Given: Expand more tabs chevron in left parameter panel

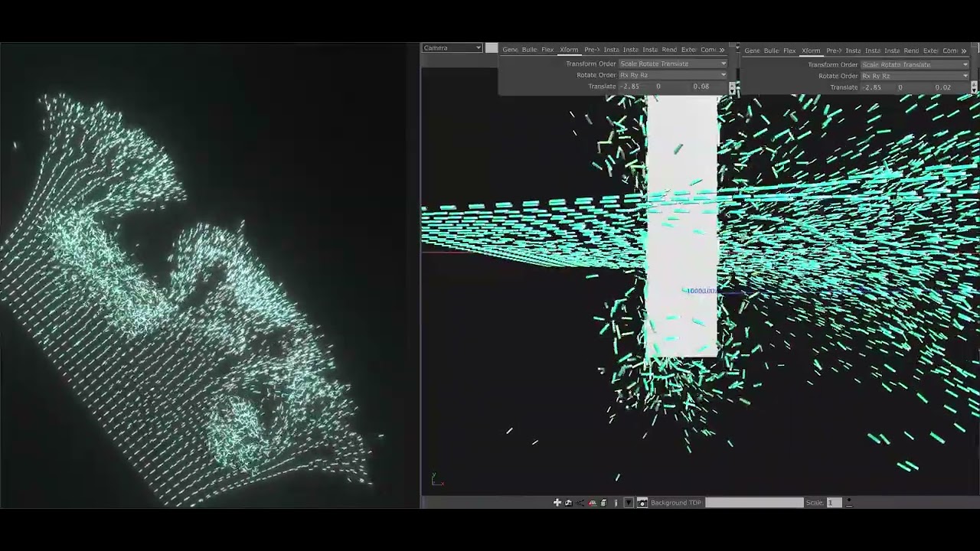Looking at the screenshot, I should [x=721, y=50].
